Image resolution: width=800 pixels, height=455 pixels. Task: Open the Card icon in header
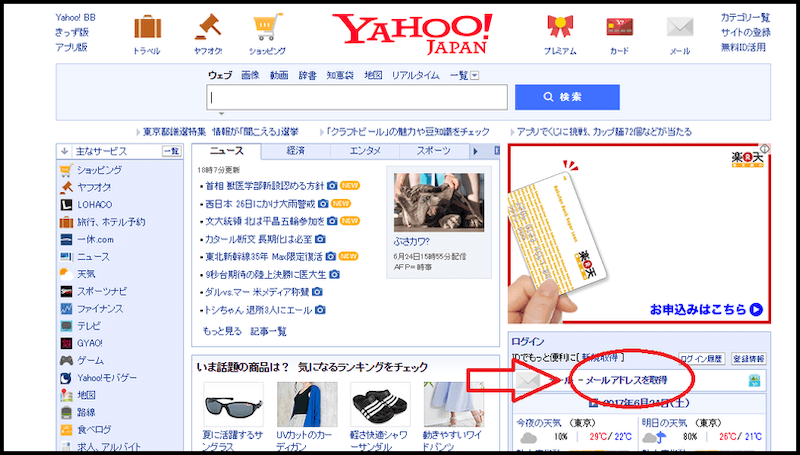point(619,28)
